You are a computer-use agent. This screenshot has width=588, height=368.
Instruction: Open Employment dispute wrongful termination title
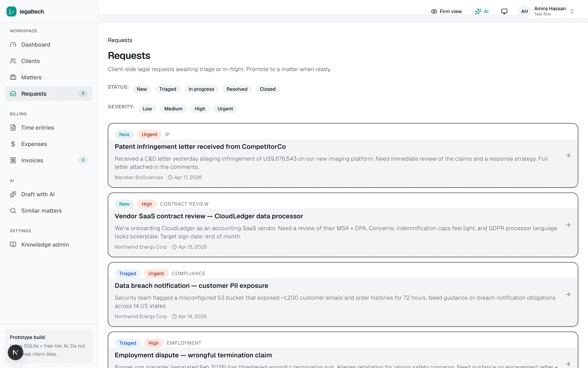point(193,355)
